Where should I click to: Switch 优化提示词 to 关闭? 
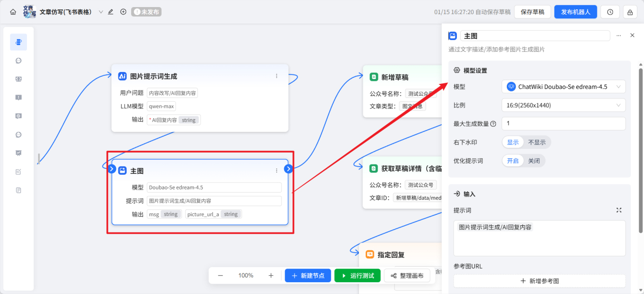[535, 160]
